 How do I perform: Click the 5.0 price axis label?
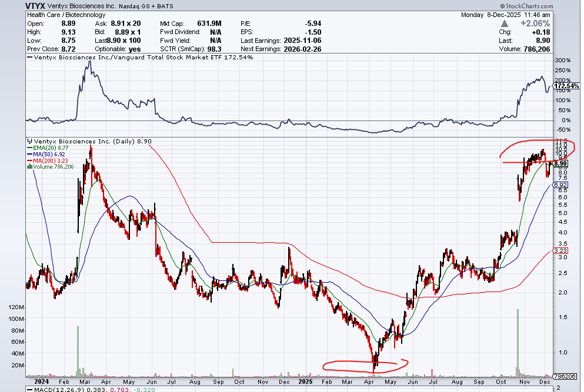[x=563, y=213]
